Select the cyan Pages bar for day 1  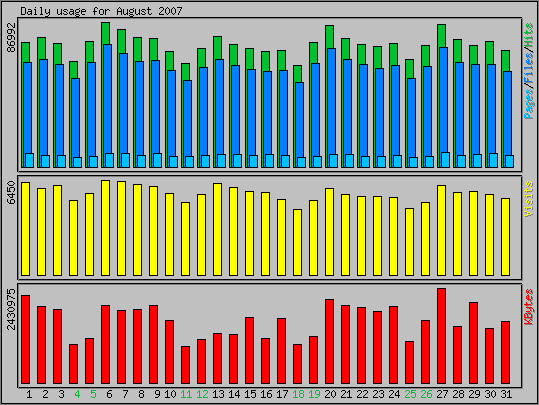30,161
